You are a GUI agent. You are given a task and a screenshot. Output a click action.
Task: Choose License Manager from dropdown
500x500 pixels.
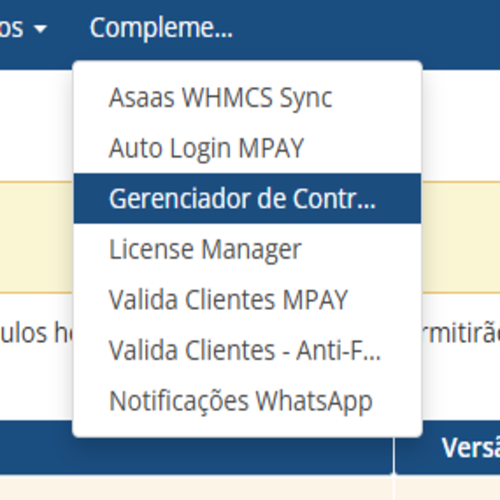coord(247,249)
